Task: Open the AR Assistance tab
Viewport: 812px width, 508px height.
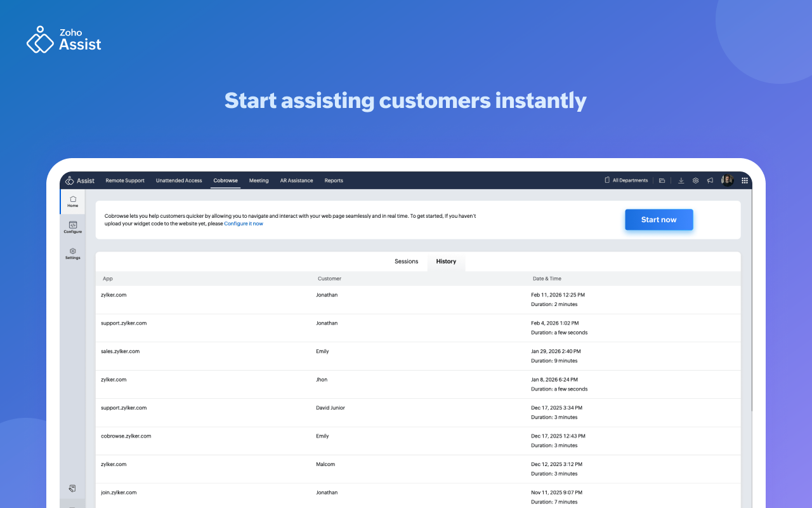Action: (x=297, y=180)
